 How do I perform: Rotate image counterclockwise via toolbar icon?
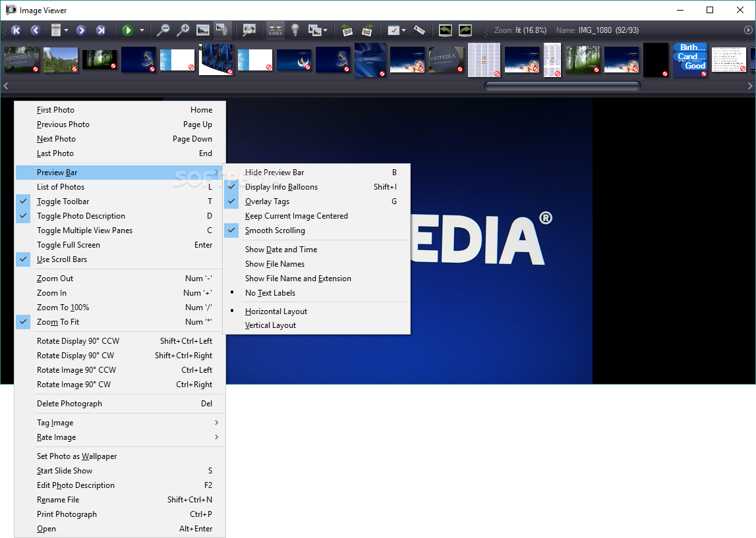point(347,30)
